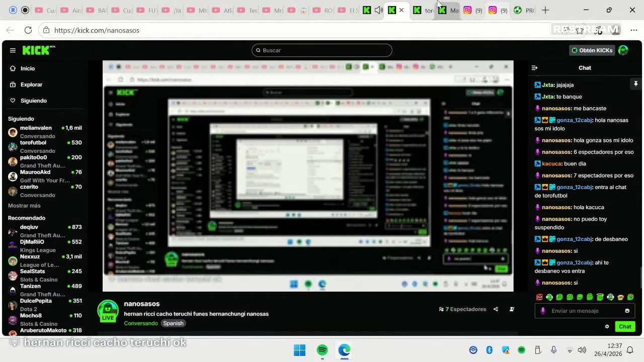Open the czerito followed channel
Screen dimensions: 644x362
[x=45, y=191]
